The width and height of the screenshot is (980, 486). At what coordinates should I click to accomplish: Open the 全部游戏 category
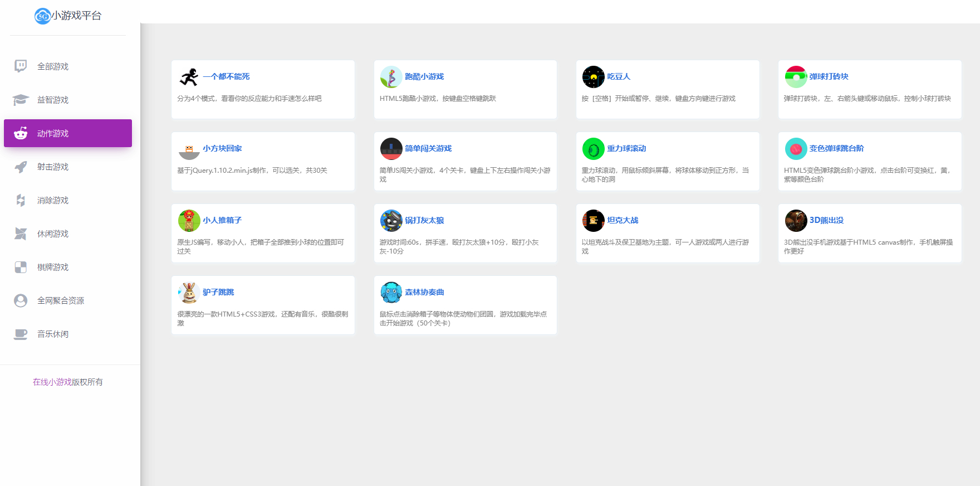point(68,66)
